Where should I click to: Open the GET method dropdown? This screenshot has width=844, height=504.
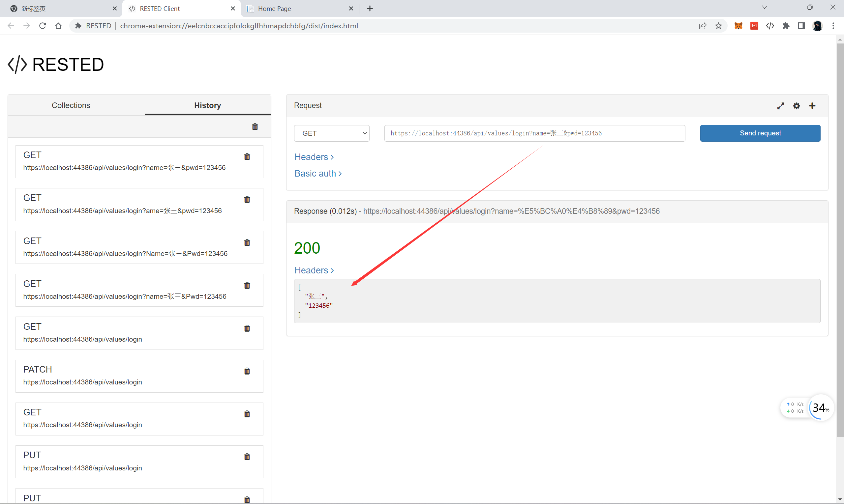331,133
